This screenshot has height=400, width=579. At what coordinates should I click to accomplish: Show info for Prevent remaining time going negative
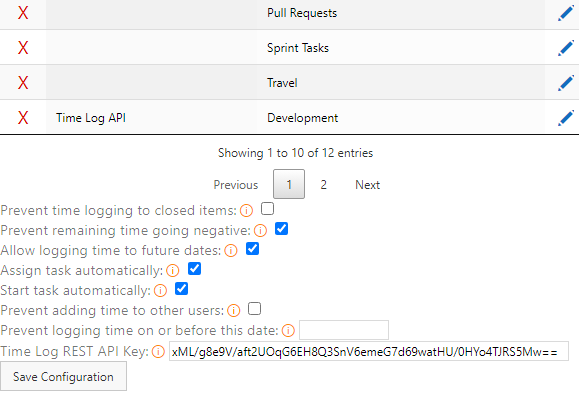pyautogui.click(x=260, y=230)
